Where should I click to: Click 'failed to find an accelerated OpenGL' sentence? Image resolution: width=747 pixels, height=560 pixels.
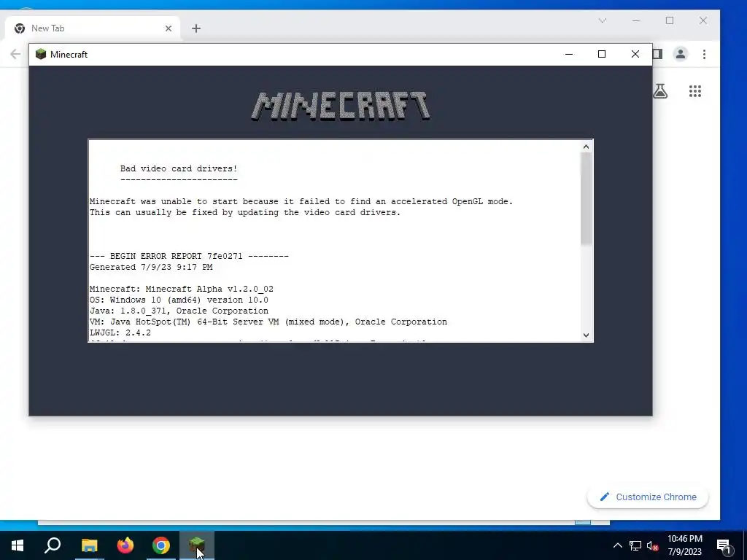coord(301,201)
